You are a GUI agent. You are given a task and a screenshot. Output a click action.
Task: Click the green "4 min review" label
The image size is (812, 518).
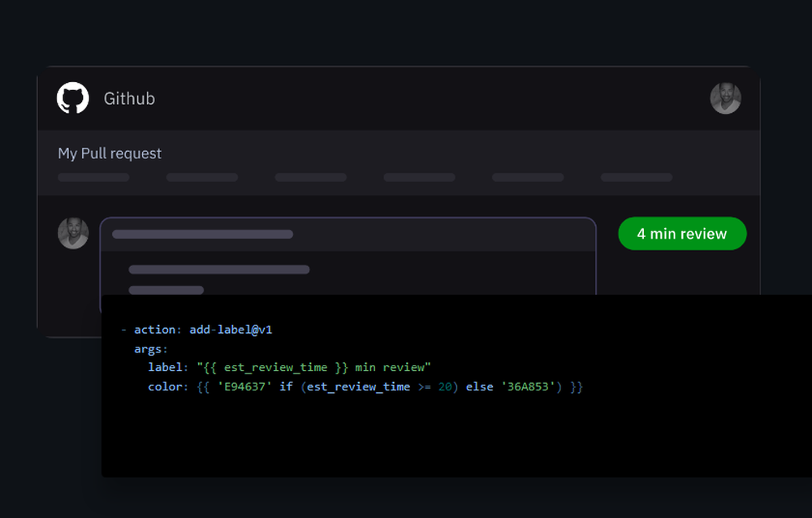681,234
